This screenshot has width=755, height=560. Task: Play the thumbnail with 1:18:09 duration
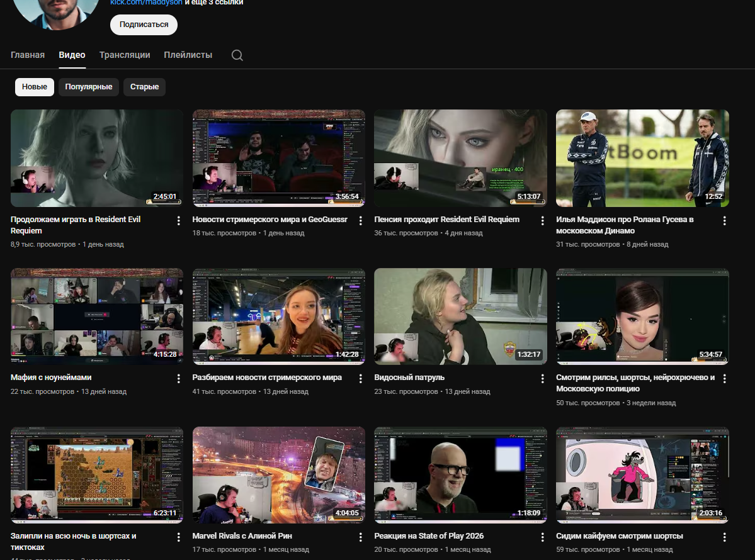click(x=461, y=475)
